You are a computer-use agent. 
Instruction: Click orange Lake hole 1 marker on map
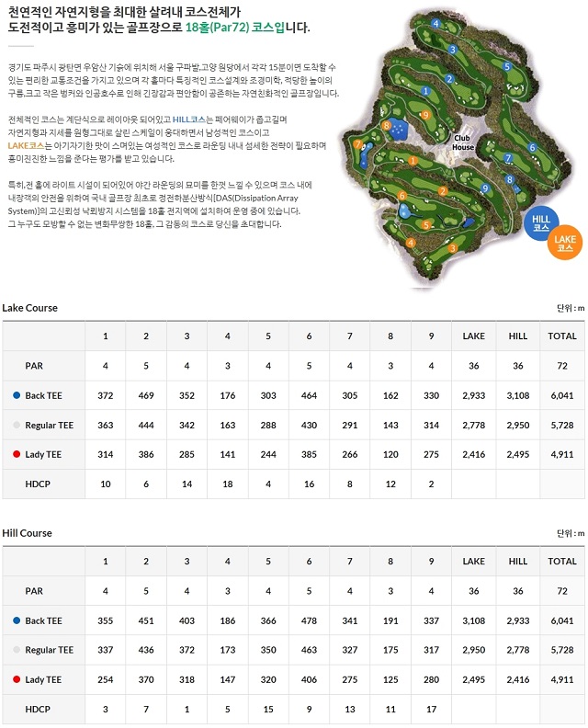413,161
